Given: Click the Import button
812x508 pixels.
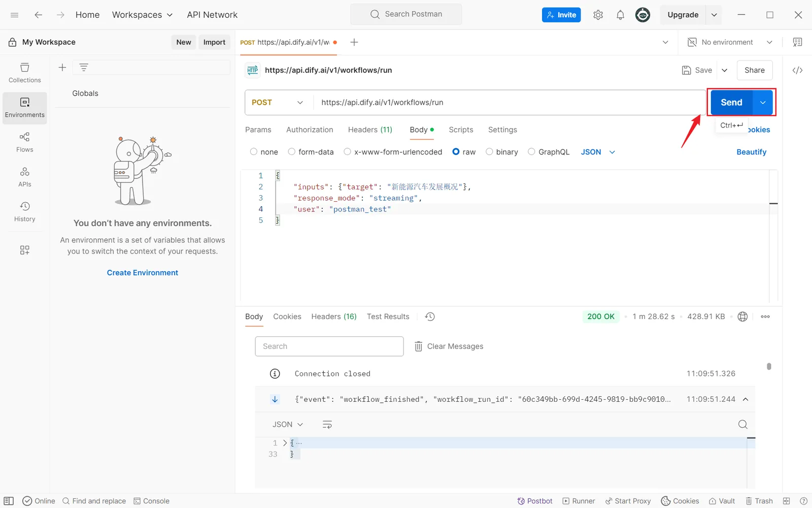Looking at the screenshot, I should pos(214,42).
